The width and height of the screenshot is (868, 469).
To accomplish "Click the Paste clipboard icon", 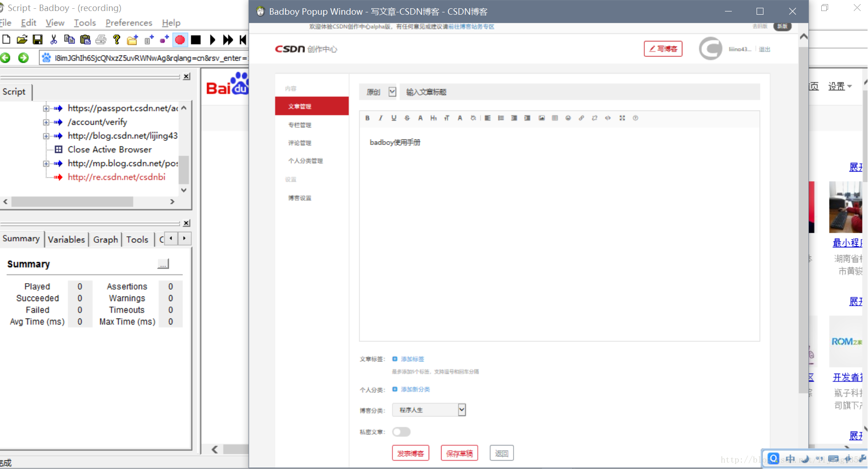I will [x=85, y=39].
